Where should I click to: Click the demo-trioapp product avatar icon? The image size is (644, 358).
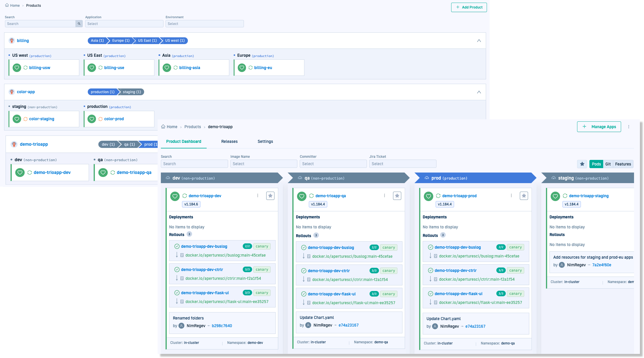pyautogui.click(x=14, y=144)
